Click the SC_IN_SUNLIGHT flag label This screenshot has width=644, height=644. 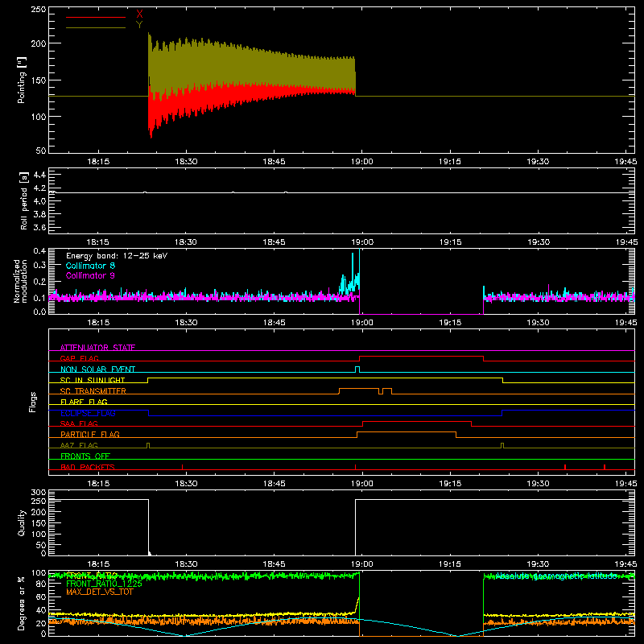click(93, 380)
